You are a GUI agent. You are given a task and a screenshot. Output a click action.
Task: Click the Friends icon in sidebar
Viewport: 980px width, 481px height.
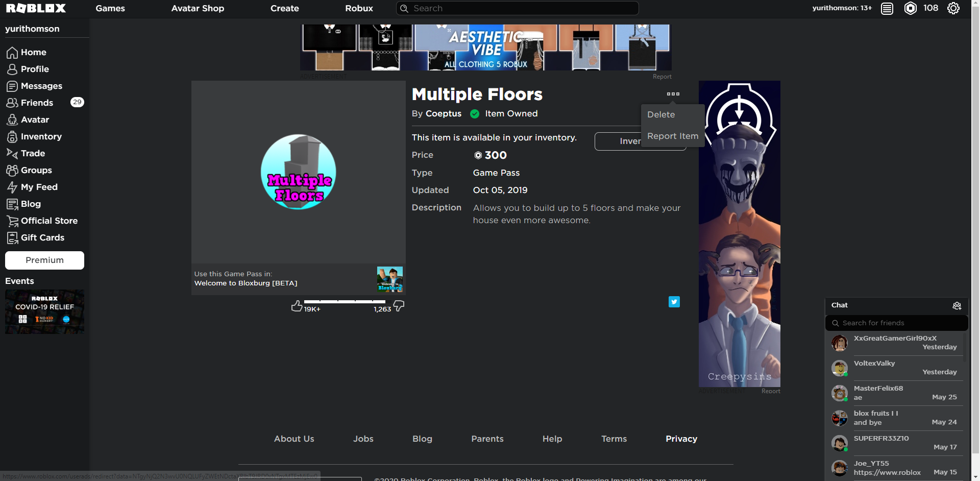[x=12, y=103]
